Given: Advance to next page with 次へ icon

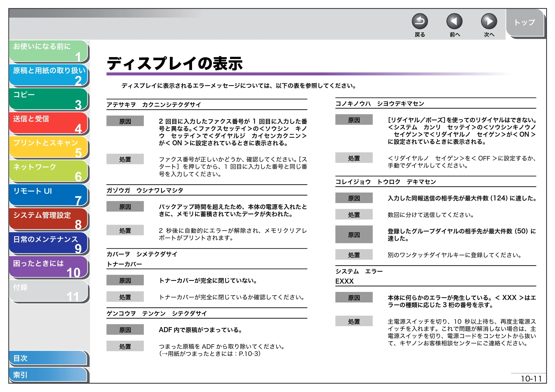Looking at the screenshot, I should point(489,21).
